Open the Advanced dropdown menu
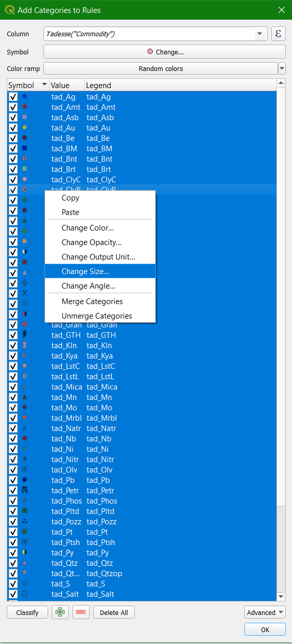The width and height of the screenshot is (292, 644). tap(265, 612)
